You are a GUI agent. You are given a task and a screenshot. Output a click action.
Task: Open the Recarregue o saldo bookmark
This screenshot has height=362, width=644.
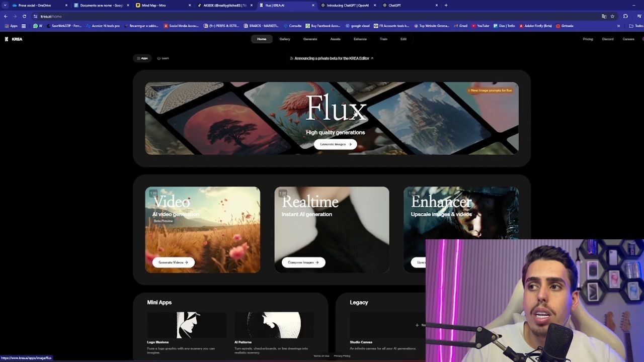point(141,26)
